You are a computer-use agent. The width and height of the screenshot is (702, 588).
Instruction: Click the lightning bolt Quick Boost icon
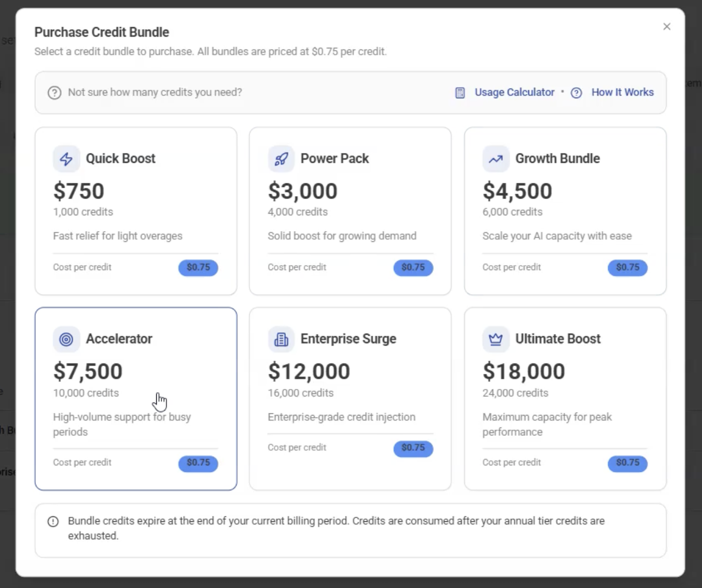(66, 159)
